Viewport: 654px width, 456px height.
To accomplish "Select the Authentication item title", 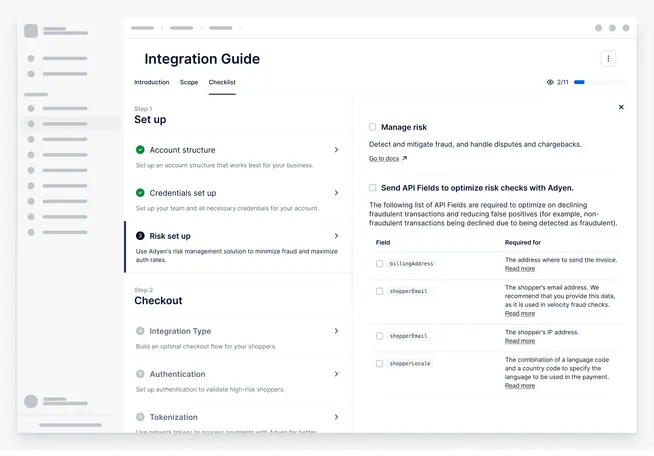I will point(177,374).
